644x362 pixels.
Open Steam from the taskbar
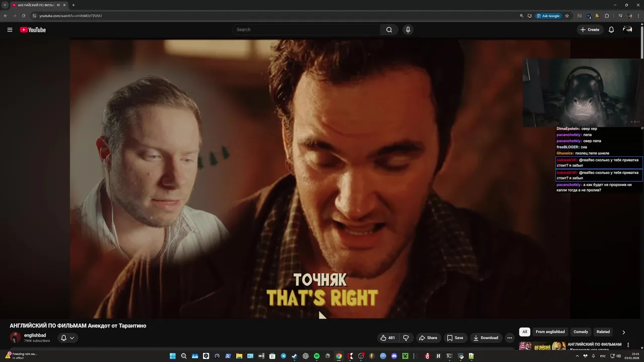click(x=294, y=356)
